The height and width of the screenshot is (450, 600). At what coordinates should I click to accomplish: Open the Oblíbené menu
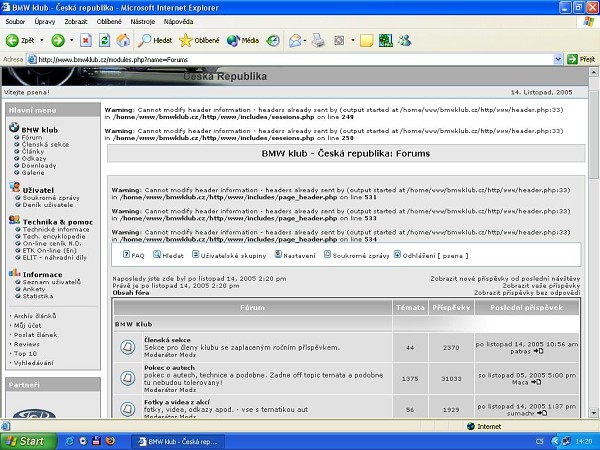[109, 22]
